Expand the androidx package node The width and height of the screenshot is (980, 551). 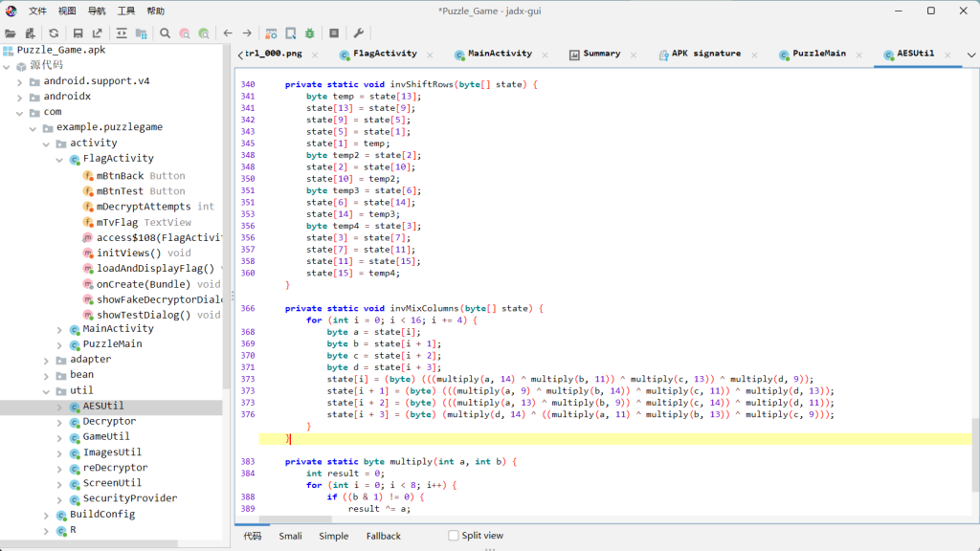tap(21, 97)
